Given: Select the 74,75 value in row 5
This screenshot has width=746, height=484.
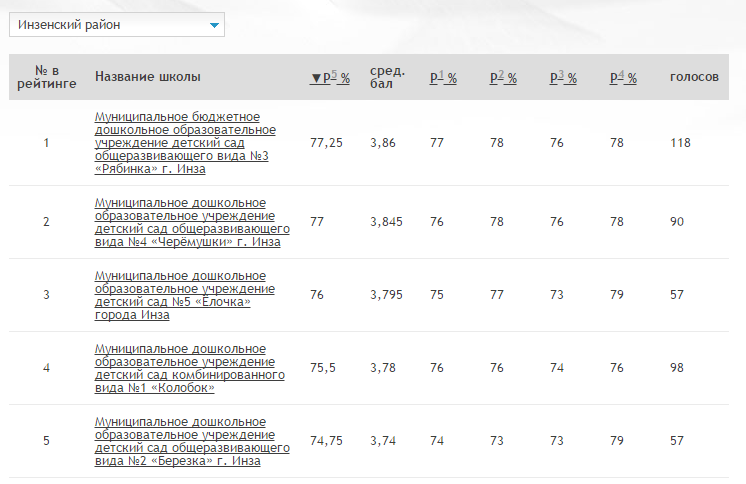Looking at the screenshot, I should [x=326, y=441].
